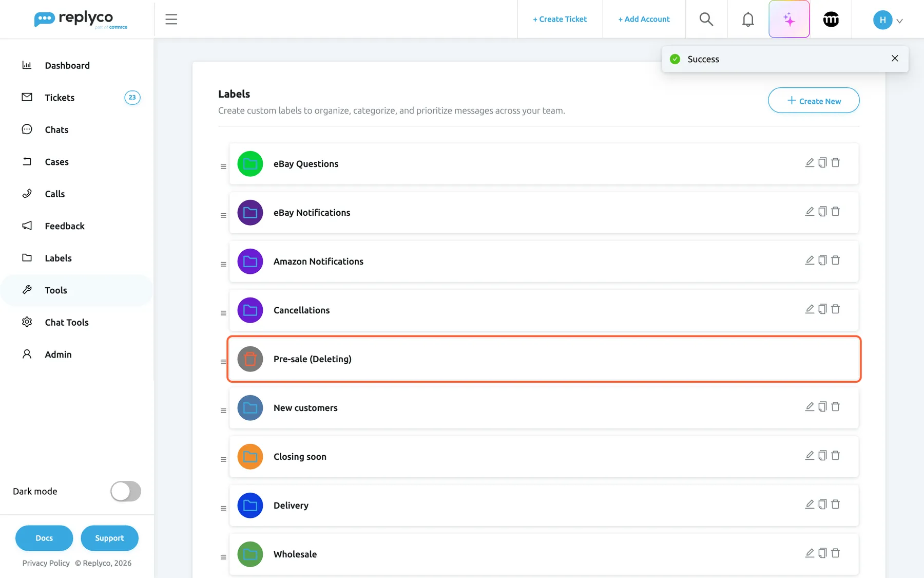Dismiss the Success notification
Image resolution: width=924 pixels, height=578 pixels.
895,58
